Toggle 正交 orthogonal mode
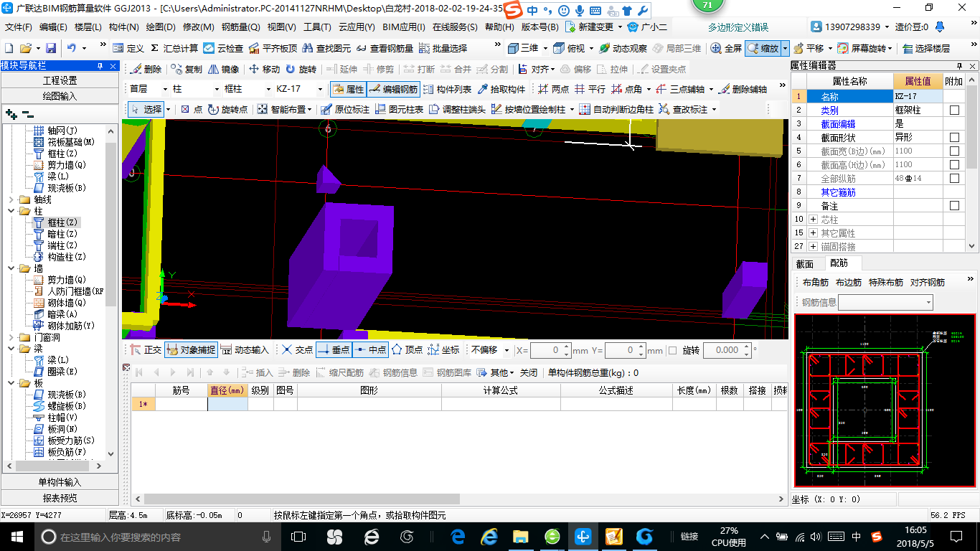Screen dimensions: 980x551 pos(146,349)
